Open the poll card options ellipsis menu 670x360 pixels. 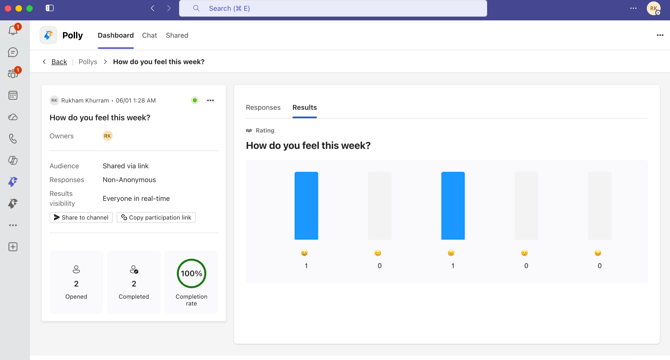coord(210,100)
